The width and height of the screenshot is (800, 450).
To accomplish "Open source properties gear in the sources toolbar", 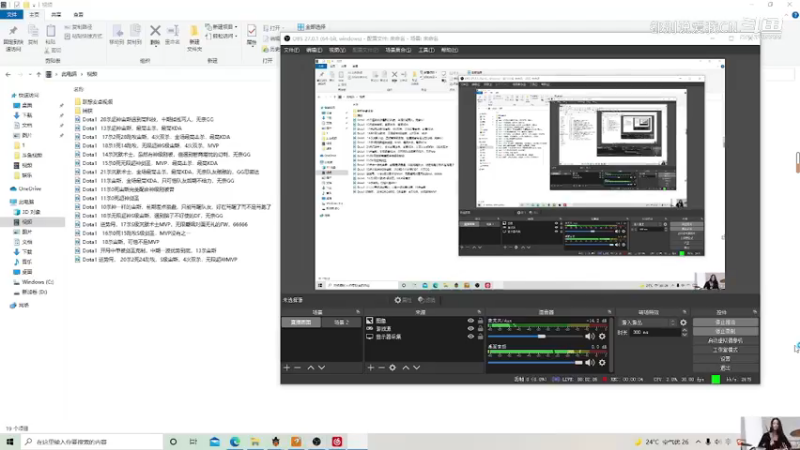I will point(392,367).
